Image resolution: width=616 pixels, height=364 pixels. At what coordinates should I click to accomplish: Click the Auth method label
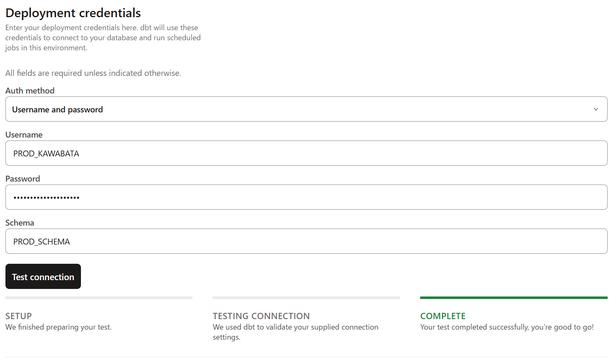(30, 91)
